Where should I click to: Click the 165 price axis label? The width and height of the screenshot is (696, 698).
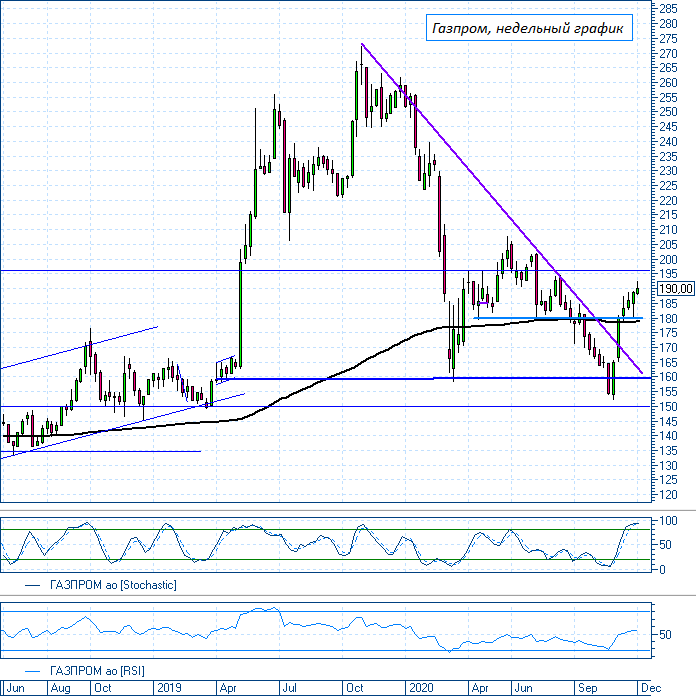coord(668,362)
